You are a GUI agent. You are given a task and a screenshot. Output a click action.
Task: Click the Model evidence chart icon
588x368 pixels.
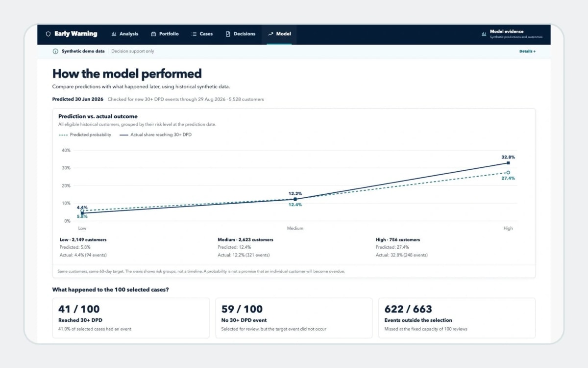click(484, 34)
